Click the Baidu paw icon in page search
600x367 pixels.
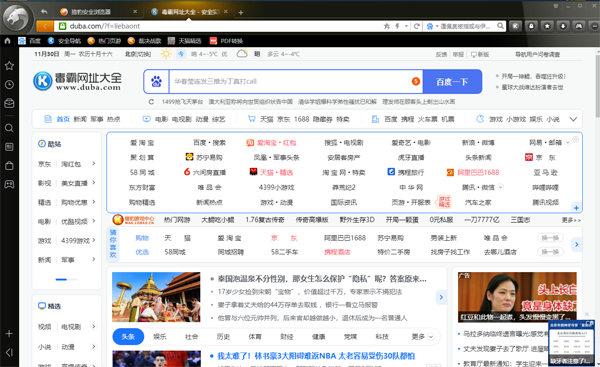click(156, 82)
